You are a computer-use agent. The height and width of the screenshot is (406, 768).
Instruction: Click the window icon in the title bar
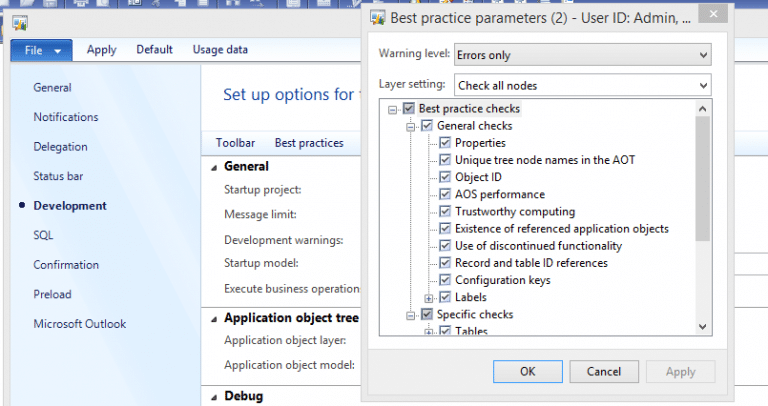point(21,22)
